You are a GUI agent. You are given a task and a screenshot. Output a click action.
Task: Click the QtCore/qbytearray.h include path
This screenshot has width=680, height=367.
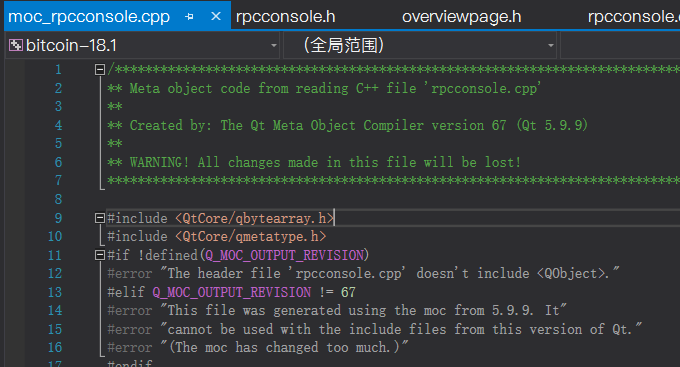(x=255, y=218)
